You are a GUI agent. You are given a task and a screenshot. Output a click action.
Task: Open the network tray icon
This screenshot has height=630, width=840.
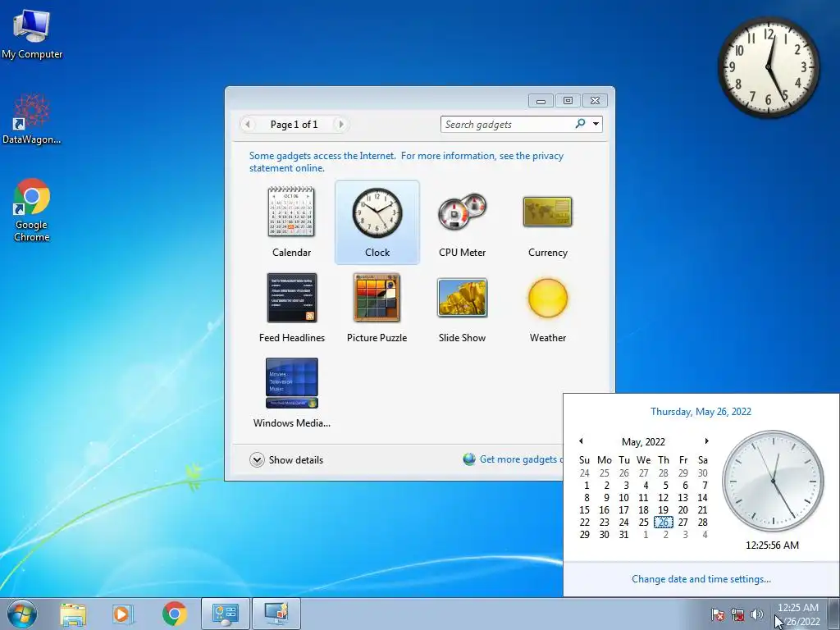[x=737, y=614]
